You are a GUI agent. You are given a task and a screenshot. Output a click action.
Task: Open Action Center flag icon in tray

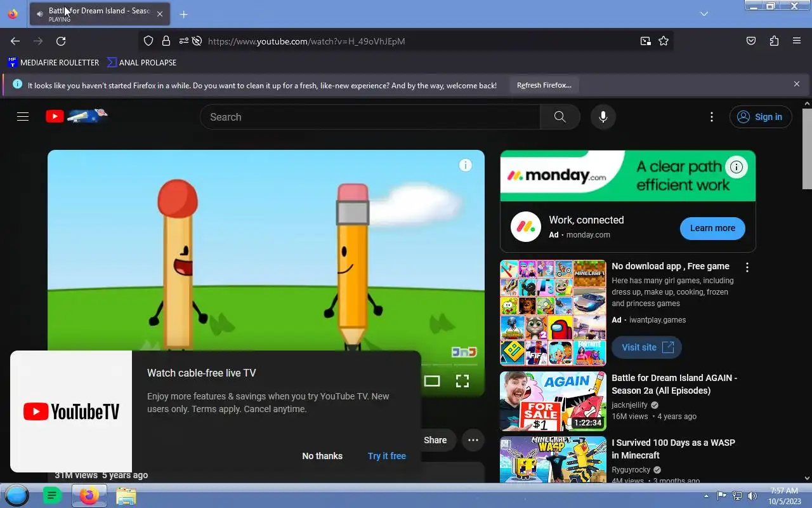coord(722,496)
